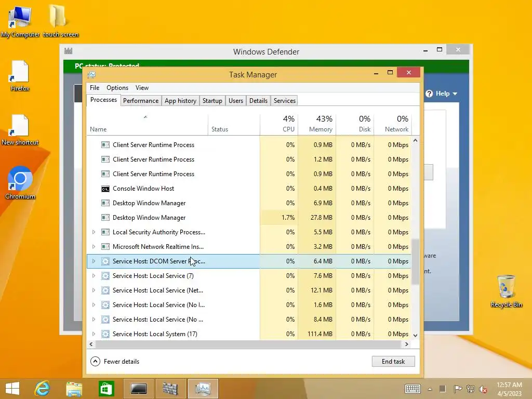Image resolution: width=532 pixels, height=399 pixels.
Task: Select the Client Server Runtime Process using 1.2 MB
Action: coord(249,159)
